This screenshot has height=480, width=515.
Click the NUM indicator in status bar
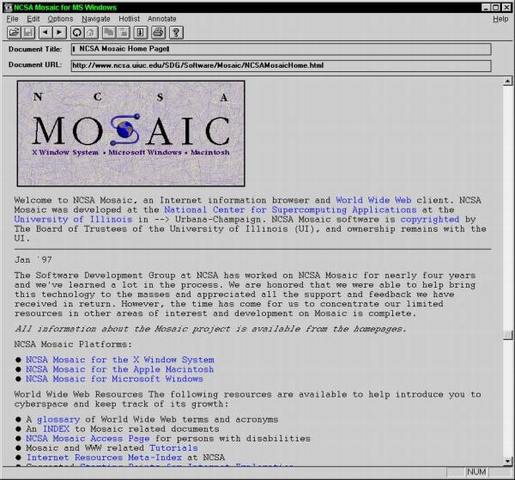(x=476, y=472)
